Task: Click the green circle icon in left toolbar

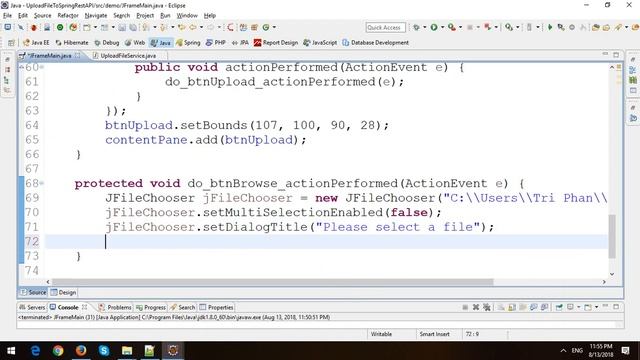Action: click(x=60, y=27)
